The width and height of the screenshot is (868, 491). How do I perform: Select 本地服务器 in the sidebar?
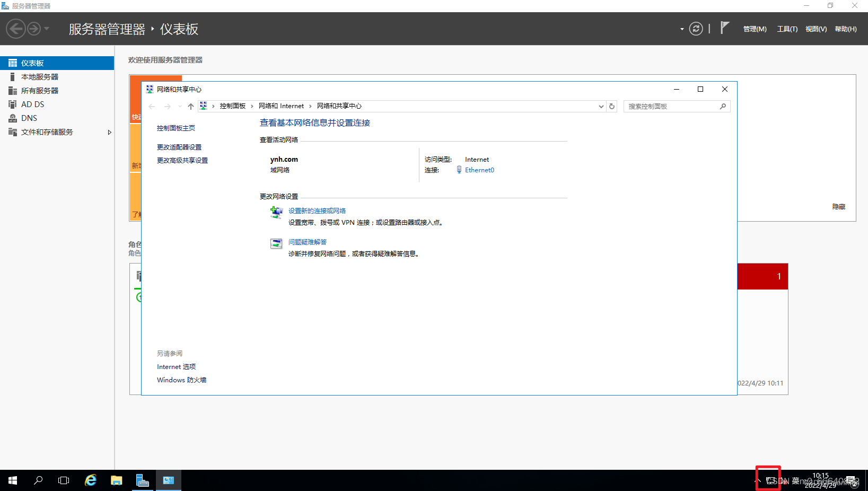tap(57, 77)
